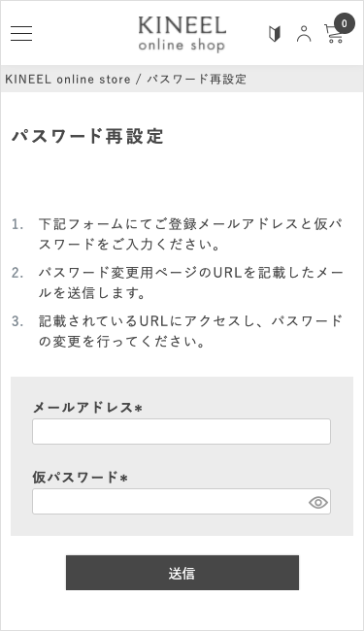Go to KINEEL online store breadcrumb

68,79
